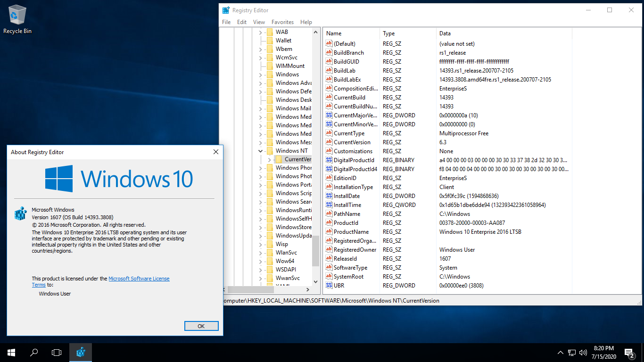
Task: Open the Windows Start menu
Action: pyautogui.click(x=11, y=353)
